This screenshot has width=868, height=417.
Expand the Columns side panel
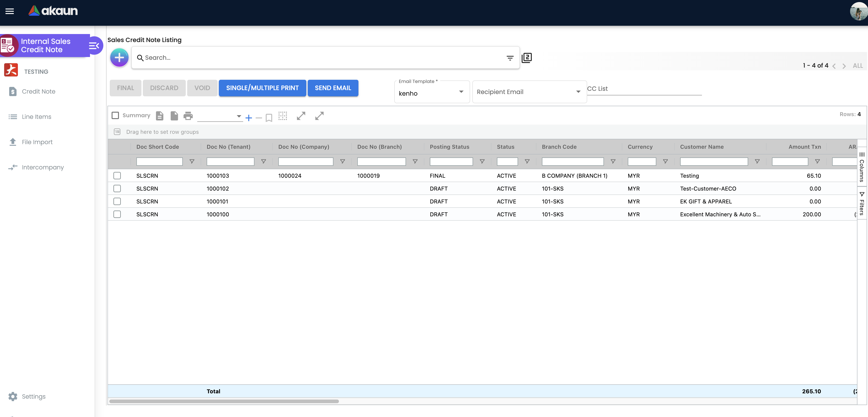pyautogui.click(x=862, y=167)
